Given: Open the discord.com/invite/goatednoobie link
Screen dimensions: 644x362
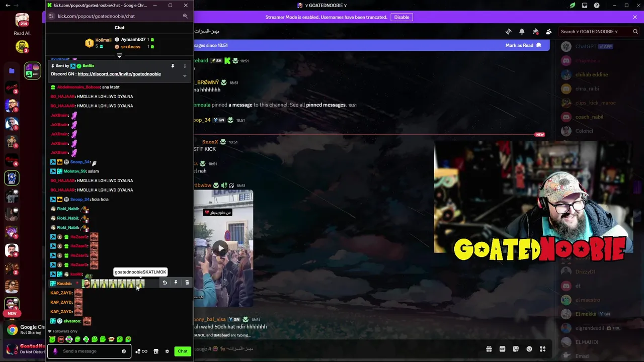Looking at the screenshot, I should click(x=119, y=74).
